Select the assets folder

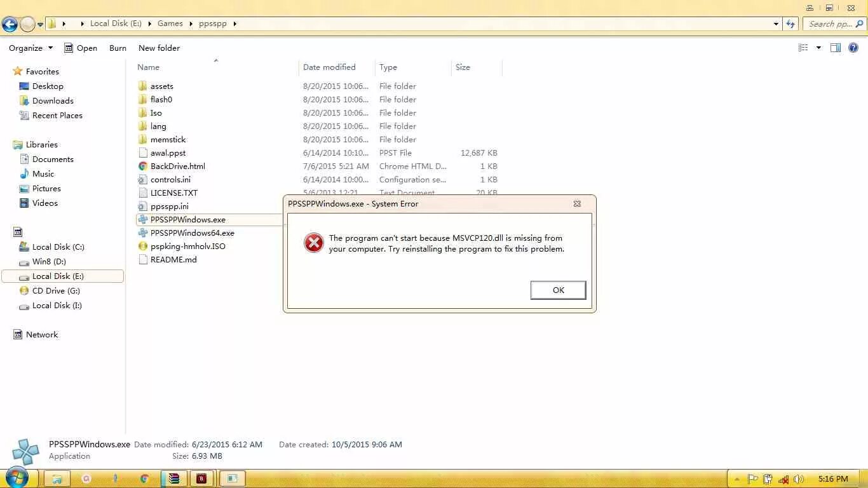point(162,86)
